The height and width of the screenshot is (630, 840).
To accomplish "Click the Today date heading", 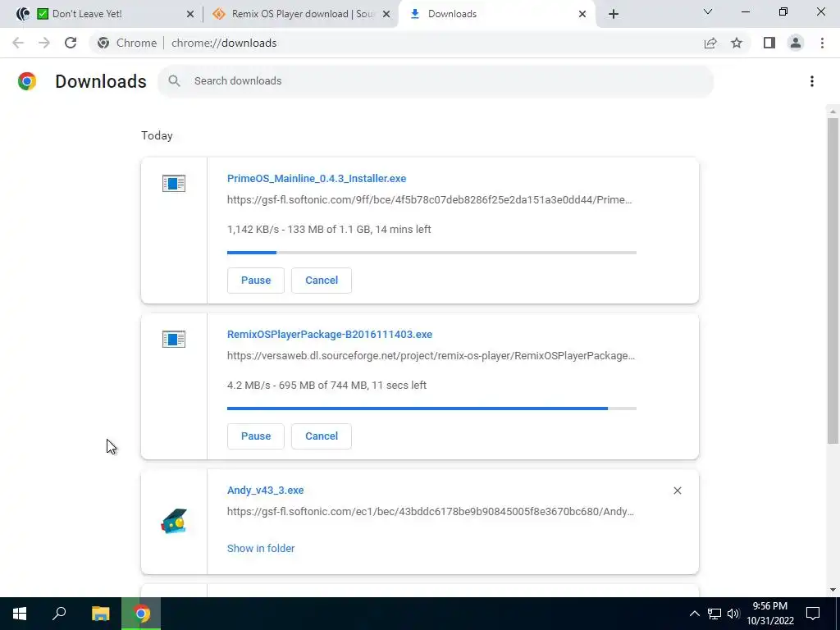I will 157,135.
